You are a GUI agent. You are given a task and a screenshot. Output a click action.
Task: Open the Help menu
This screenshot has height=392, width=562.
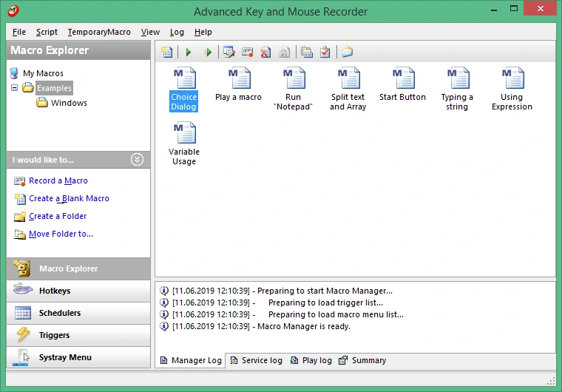click(203, 32)
